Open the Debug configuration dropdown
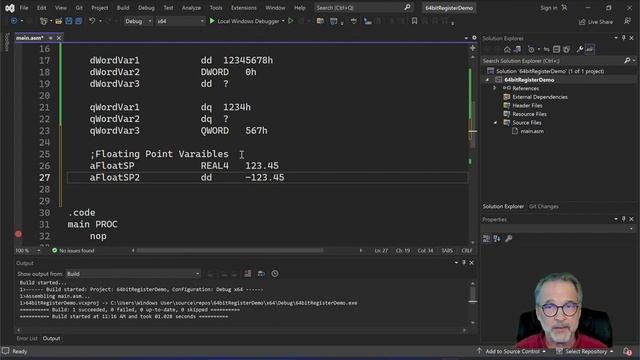Image resolution: width=640 pixels, height=360 pixels. click(x=138, y=21)
